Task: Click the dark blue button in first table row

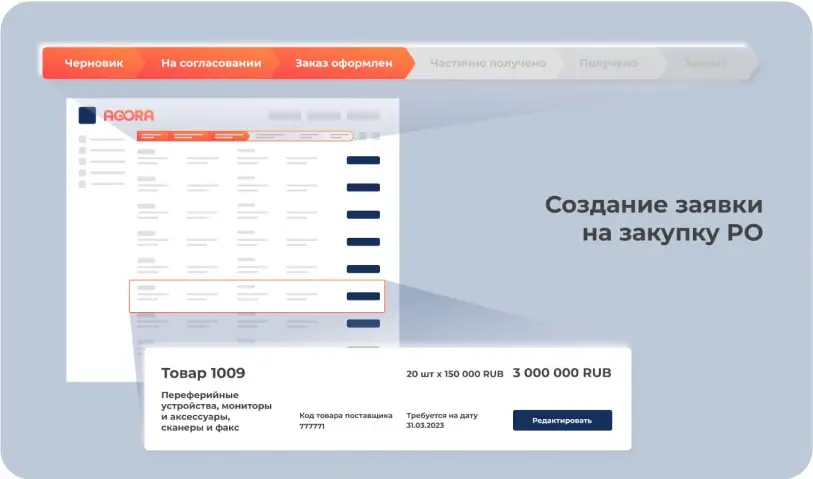Action: click(363, 160)
